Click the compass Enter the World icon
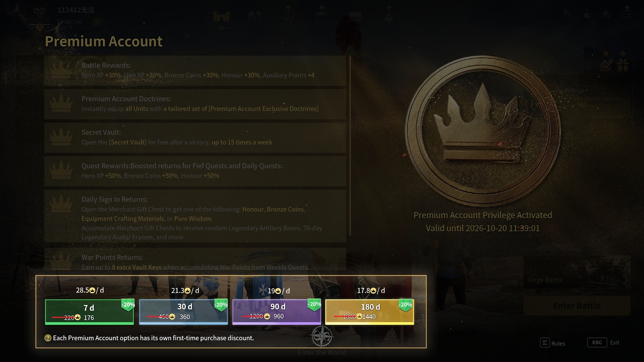Screen dimensions: 644x362 pyautogui.click(x=322, y=336)
